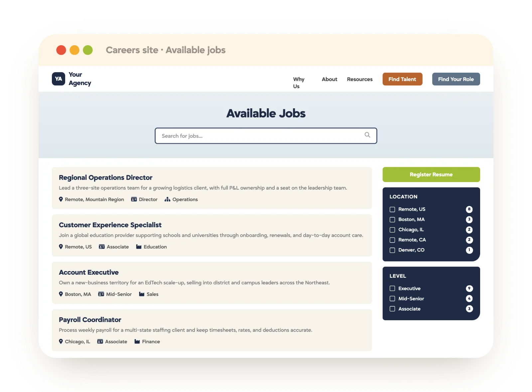
Task: Click the LOCATION filter heading
Action: (403, 197)
